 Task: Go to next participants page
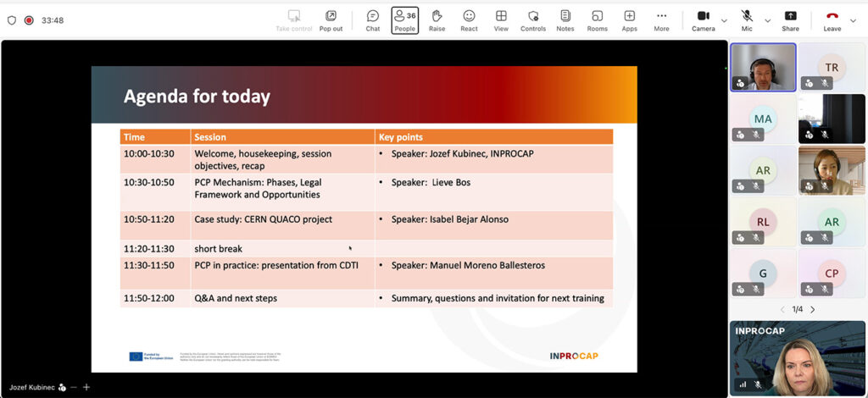coord(813,309)
